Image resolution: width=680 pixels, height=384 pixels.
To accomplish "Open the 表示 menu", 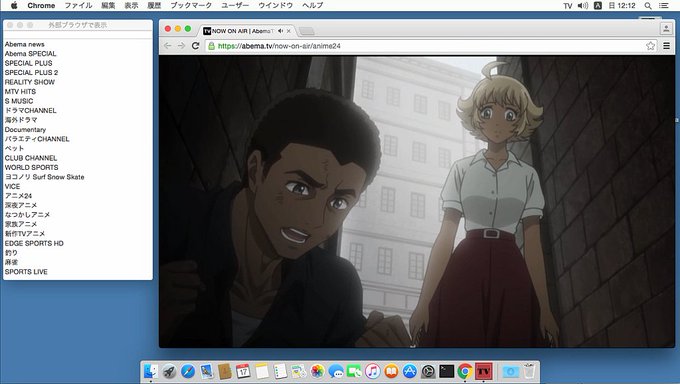I will point(131,6).
